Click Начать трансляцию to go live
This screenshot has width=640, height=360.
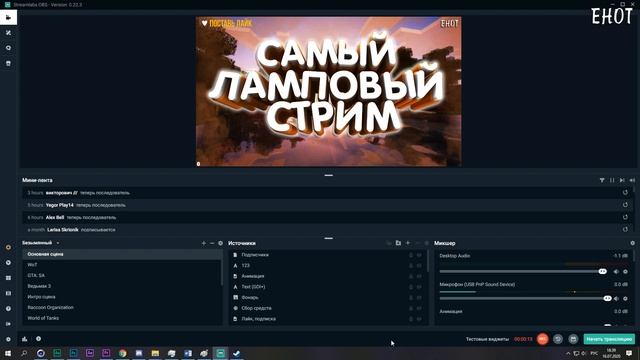pyautogui.click(x=609, y=339)
